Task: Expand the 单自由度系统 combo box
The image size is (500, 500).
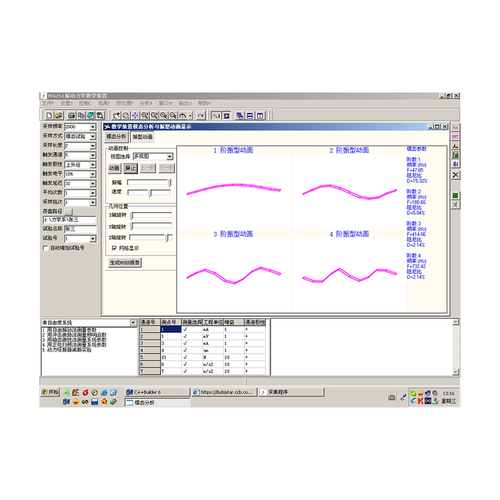Action: (x=133, y=323)
